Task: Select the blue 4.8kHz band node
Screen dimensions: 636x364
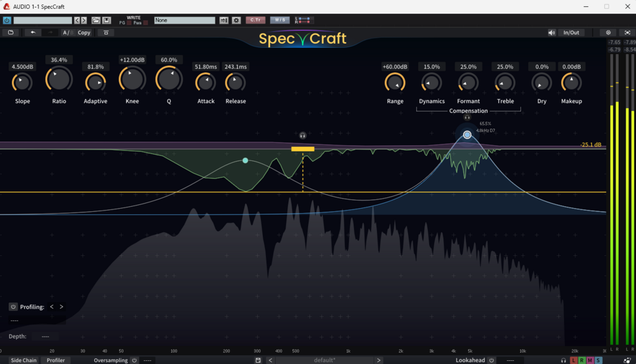Action: [x=467, y=135]
